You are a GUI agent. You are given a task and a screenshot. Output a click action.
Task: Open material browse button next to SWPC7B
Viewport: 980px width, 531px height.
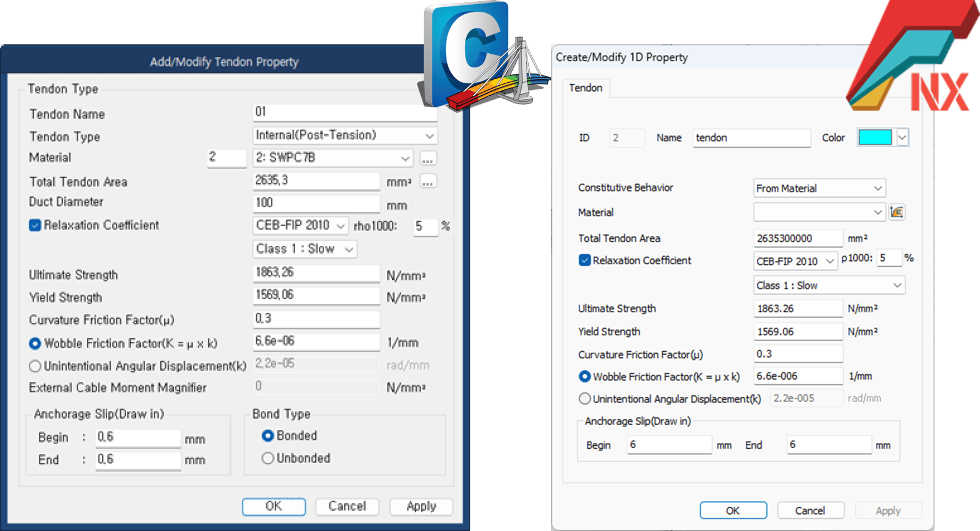point(428,158)
